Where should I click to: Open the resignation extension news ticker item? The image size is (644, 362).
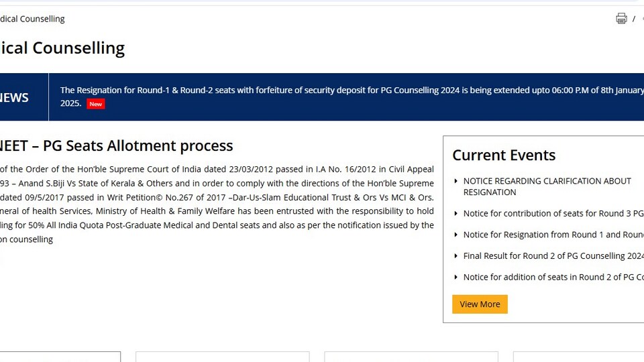tap(352, 97)
